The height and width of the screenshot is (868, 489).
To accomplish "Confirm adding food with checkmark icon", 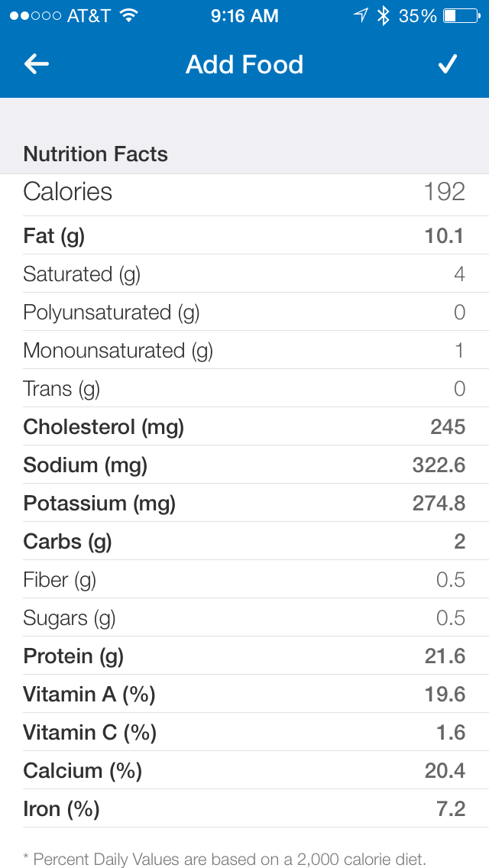I will (x=447, y=65).
